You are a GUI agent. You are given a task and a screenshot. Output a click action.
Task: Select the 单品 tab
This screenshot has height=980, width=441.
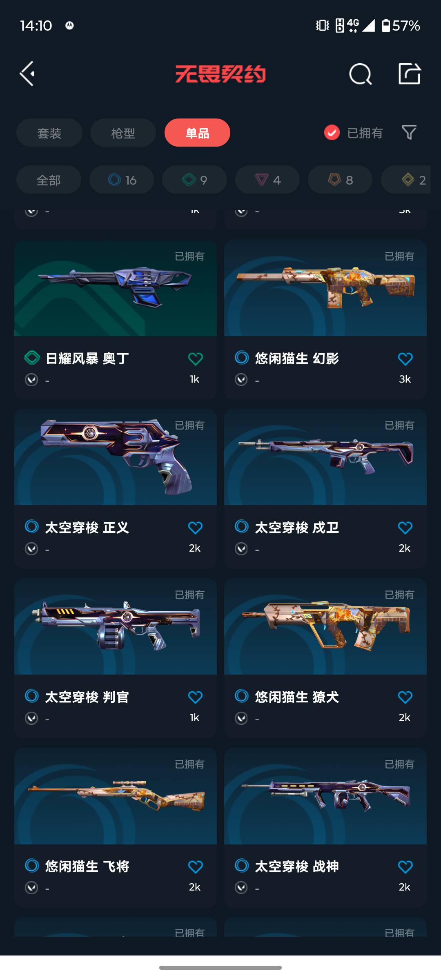pos(197,133)
